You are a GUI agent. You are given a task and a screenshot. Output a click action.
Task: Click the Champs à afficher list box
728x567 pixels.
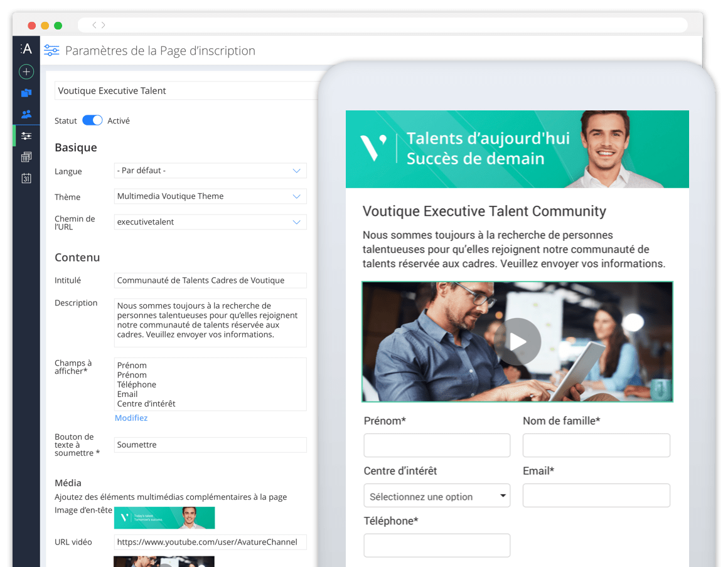tap(210, 384)
